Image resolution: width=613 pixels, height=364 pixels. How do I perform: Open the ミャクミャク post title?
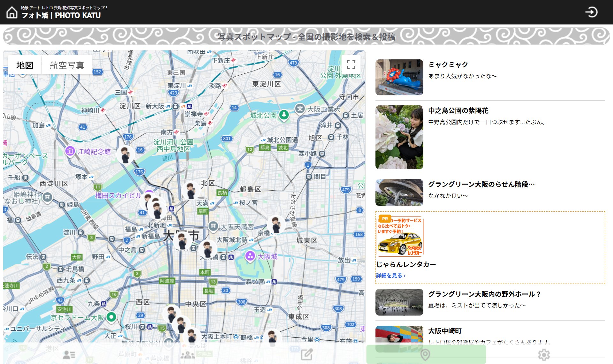(448, 64)
